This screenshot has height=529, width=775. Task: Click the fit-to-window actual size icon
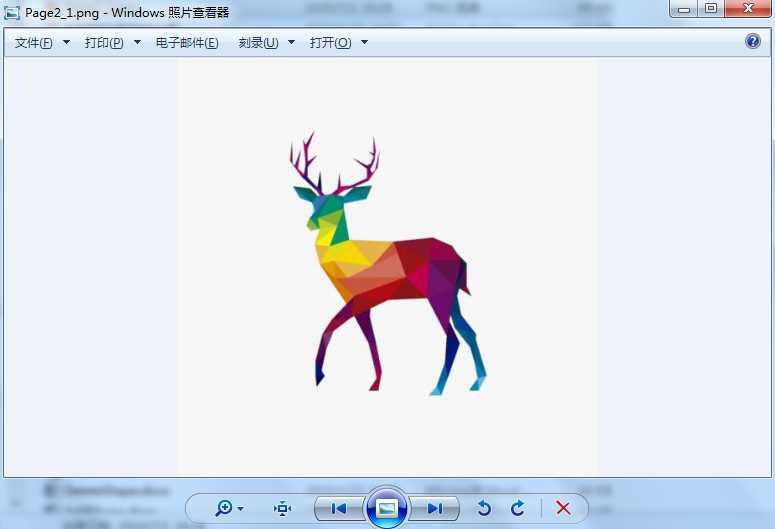282,508
